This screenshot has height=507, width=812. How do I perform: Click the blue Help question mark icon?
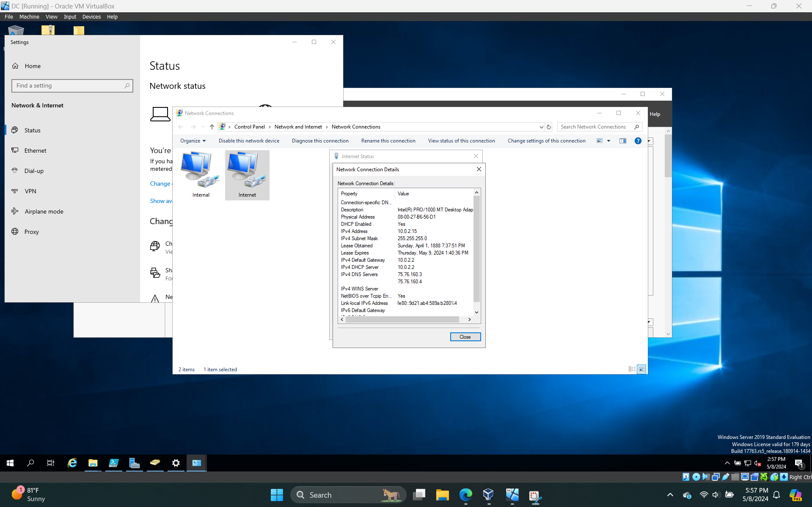(638, 141)
